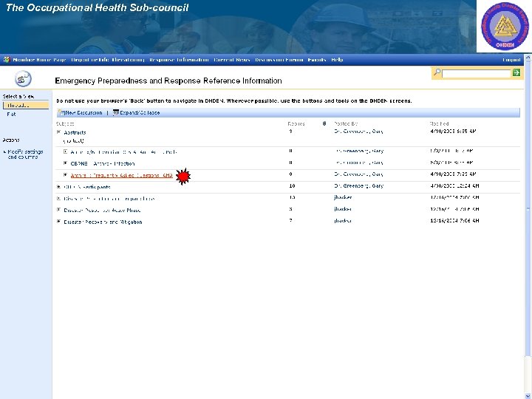
Task: Click jhacker in Disaster Recovery and Mitigation row
Action: coord(343,220)
